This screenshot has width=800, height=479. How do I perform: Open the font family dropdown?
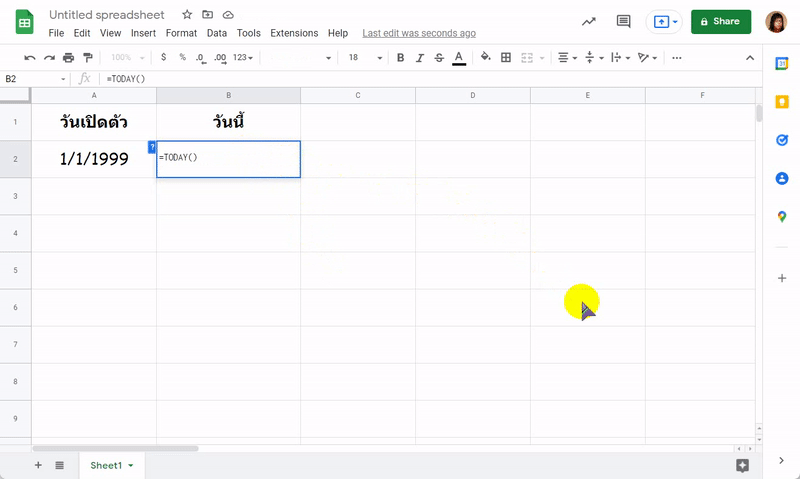299,58
